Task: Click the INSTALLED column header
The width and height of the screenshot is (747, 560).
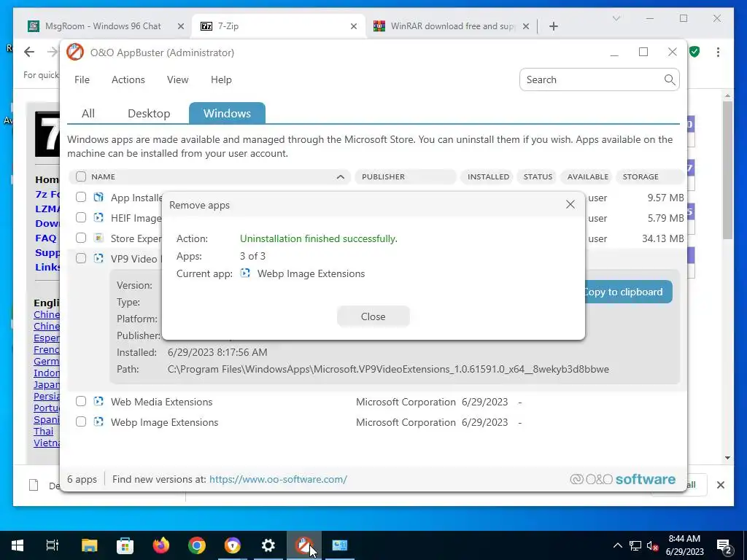Action: (488, 176)
